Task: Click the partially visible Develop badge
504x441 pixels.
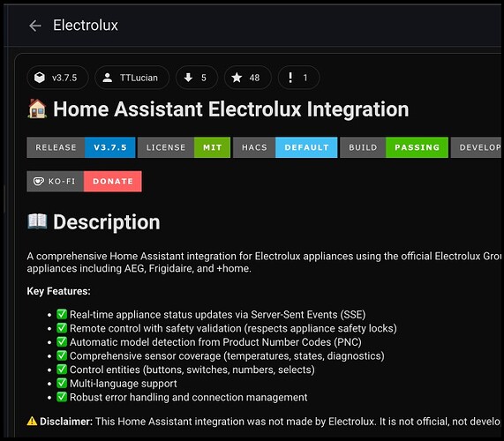Action: [477, 147]
